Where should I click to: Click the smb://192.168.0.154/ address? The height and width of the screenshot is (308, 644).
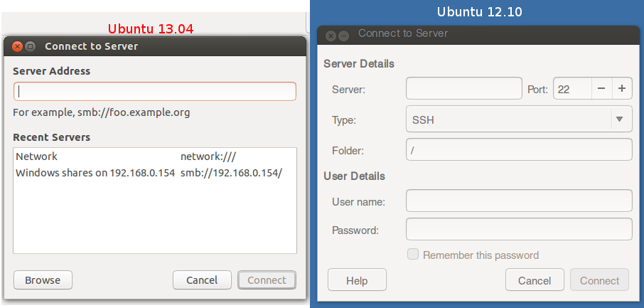[x=231, y=173]
